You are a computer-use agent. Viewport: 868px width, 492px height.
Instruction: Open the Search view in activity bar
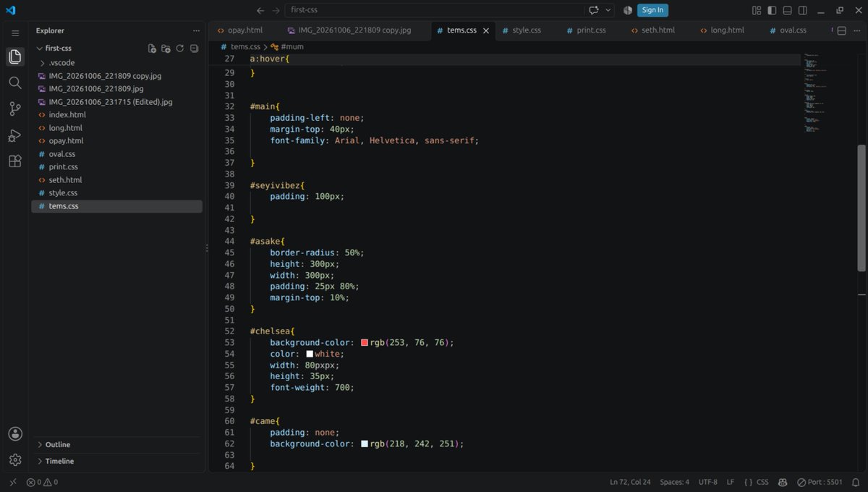pyautogui.click(x=14, y=82)
